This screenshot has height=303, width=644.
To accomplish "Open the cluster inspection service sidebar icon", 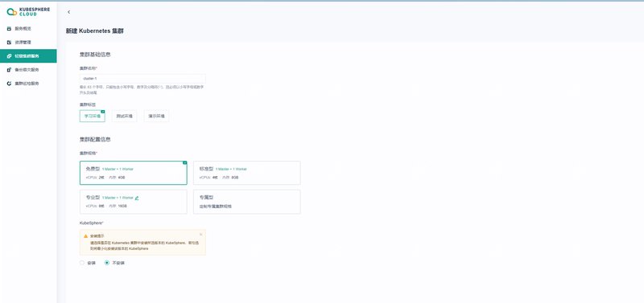I will tap(9, 84).
